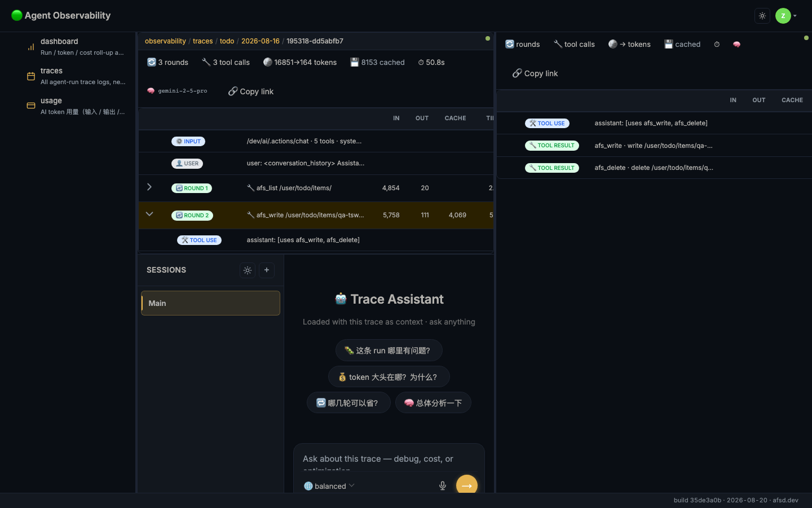Click the tokens icon in right panel
The image size is (812, 508).
[613, 44]
